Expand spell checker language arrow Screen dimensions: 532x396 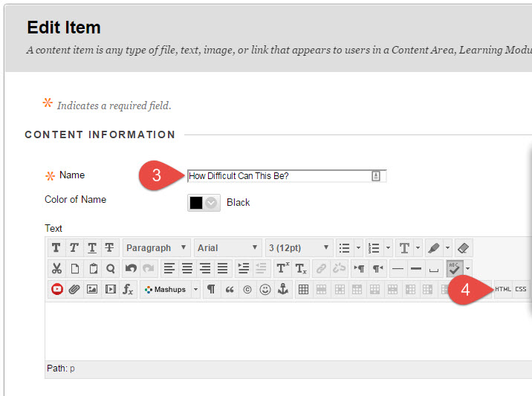(x=467, y=269)
